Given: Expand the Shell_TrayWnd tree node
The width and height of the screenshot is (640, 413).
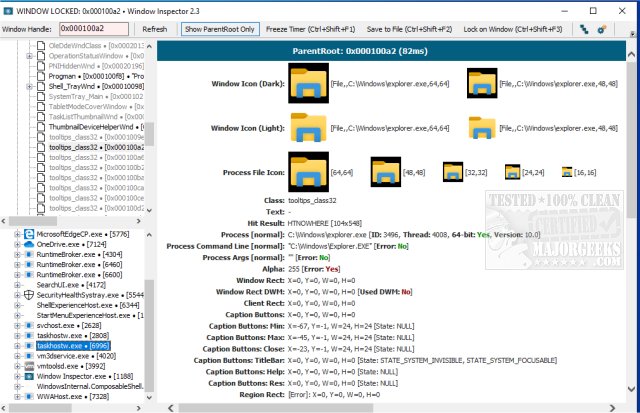Looking at the screenshot, I should [x=30, y=87].
